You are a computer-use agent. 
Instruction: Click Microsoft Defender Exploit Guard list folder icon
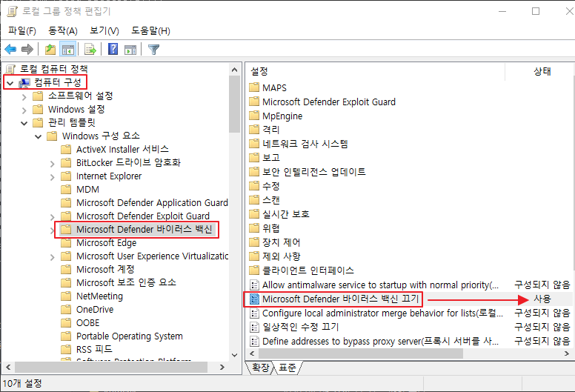tap(254, 102)
